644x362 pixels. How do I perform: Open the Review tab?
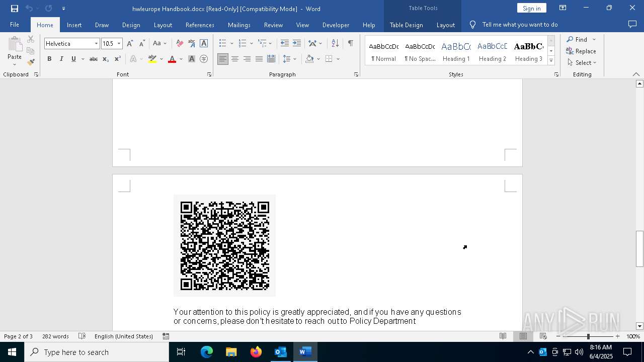(273, 25)
